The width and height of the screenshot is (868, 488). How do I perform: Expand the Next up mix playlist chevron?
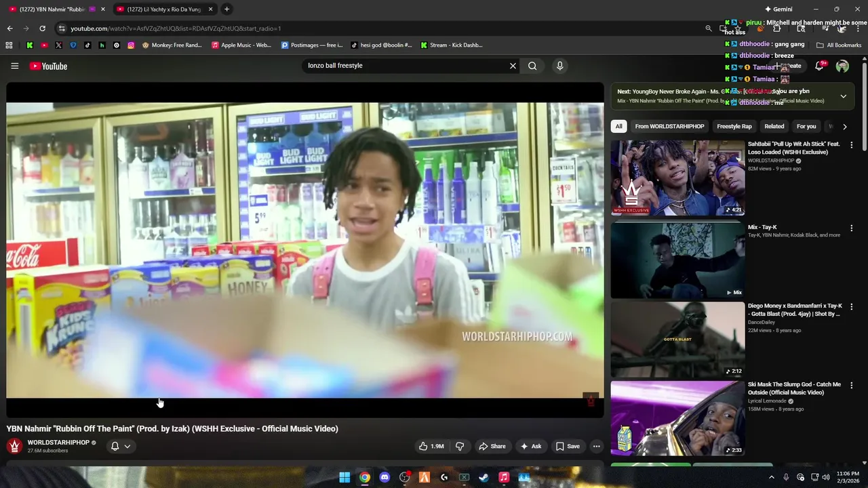coord(843,96)
